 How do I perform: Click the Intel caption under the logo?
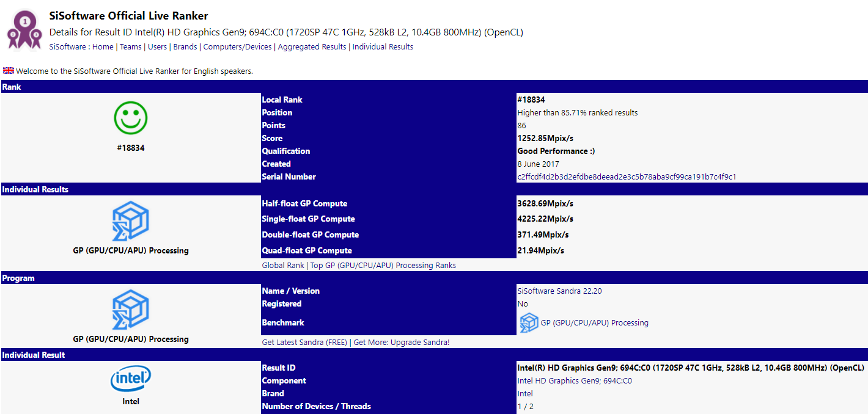(131, 402)
